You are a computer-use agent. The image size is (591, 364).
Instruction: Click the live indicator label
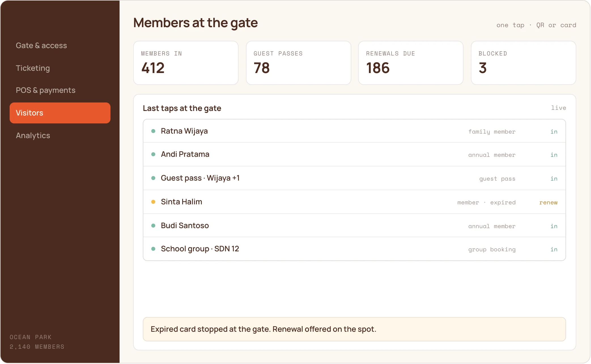pyautogui.click(x=558, y=108)
